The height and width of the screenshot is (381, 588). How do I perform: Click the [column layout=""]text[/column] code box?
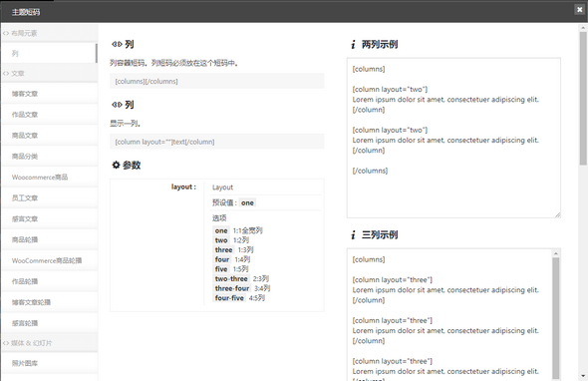tap(216, 142)
